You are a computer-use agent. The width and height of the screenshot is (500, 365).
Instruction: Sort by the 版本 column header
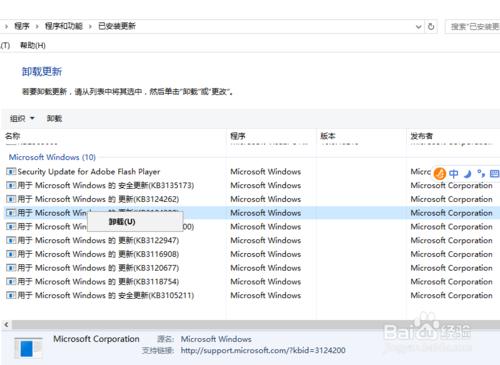[328, 136]
